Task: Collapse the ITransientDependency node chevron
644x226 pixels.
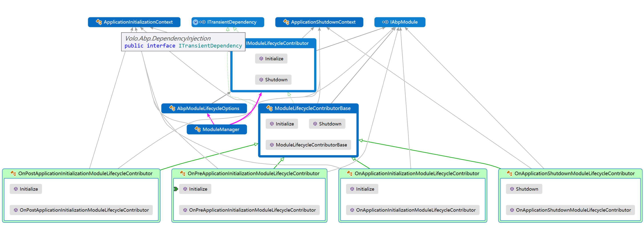Action: 196,22
